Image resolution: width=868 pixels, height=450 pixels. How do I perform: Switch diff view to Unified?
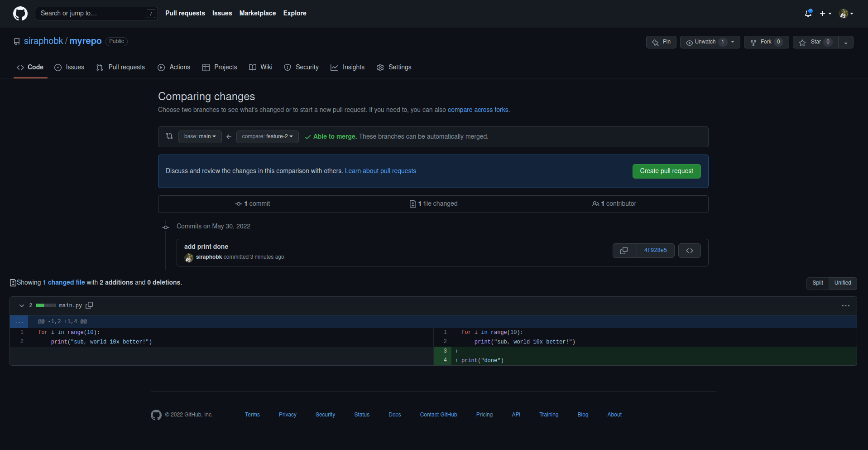pos(842,283)
